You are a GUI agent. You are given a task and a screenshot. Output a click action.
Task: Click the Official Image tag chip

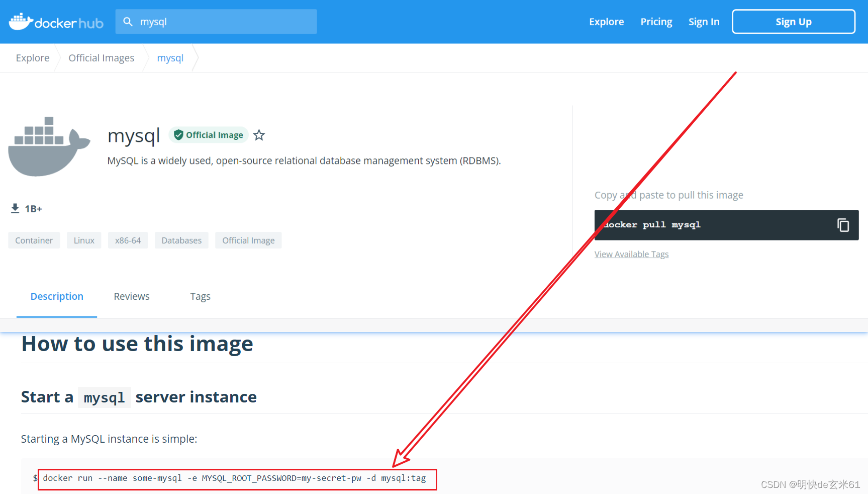[x=248, y=240]
